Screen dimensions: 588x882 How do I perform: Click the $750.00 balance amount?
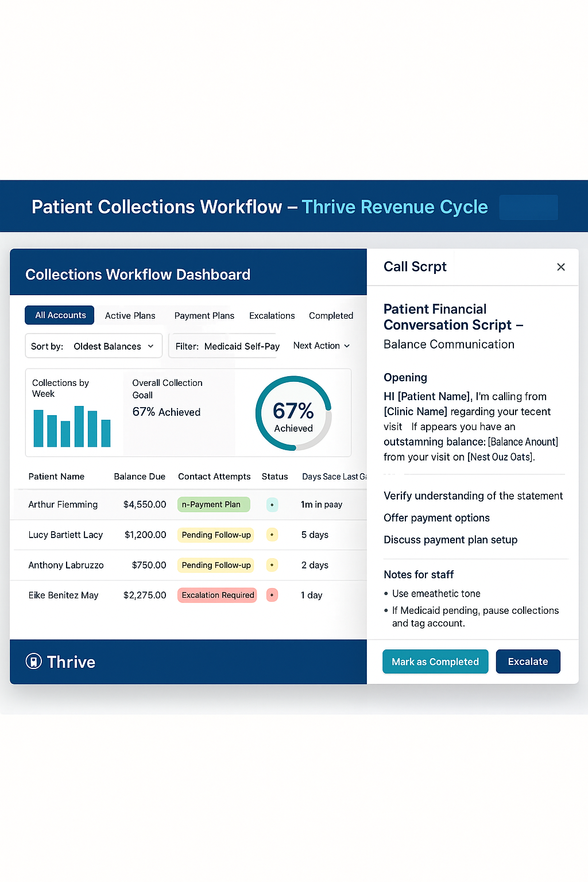pos(149,565)
